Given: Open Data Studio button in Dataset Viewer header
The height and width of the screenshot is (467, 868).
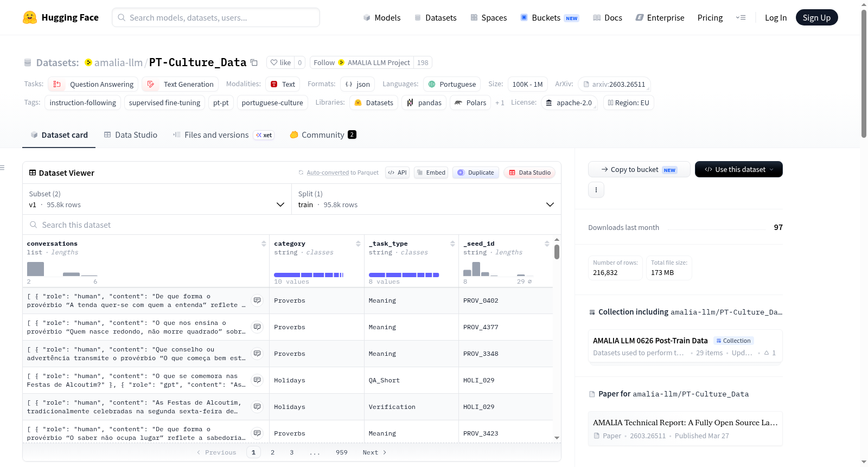Looking at the screenshot, I should pyautogui.click(x=529, y=172).
